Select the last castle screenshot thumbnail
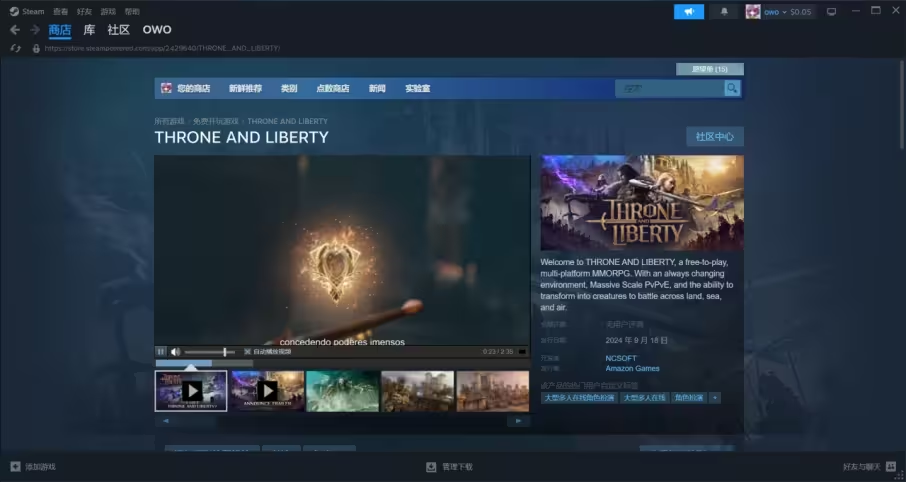The width and height of the screenshot is (906, 482). pyautogui.click(x=493, y=391)
